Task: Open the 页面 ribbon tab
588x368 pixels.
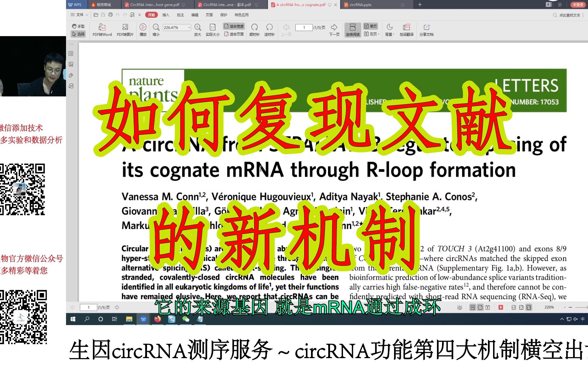Action: 209,15
